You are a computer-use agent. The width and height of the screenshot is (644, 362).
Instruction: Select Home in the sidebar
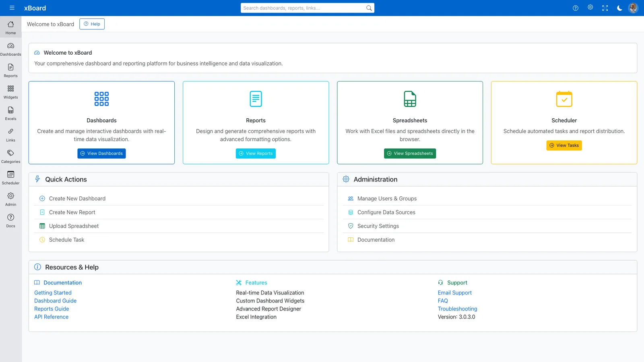pos(11,27)
